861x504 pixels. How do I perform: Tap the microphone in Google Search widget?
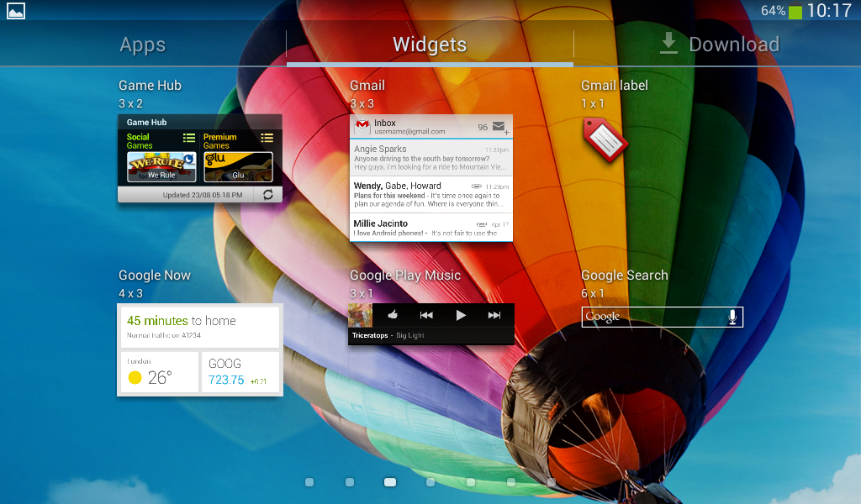(732, 317)
